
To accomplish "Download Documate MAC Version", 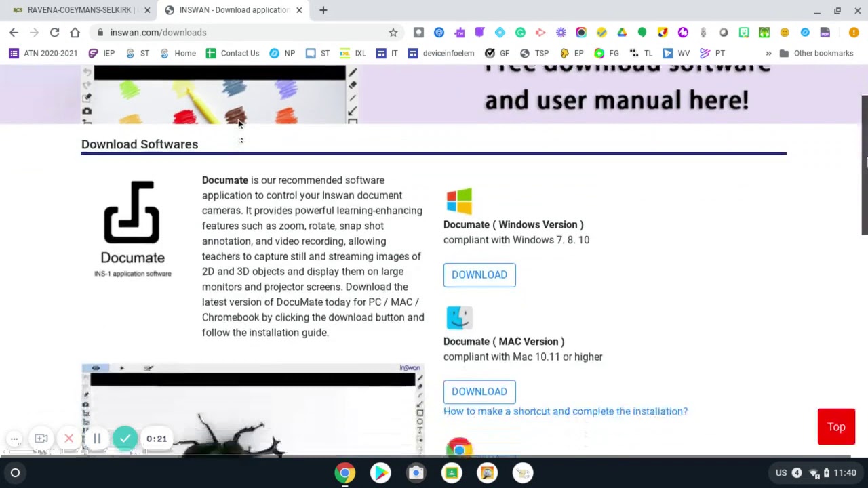I will click(479, 391).
